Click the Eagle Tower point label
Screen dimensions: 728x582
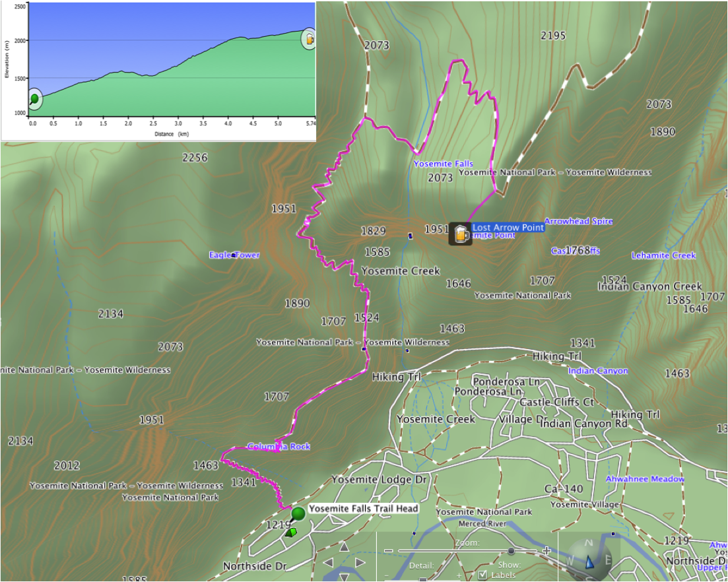click(x=234, y=255)
